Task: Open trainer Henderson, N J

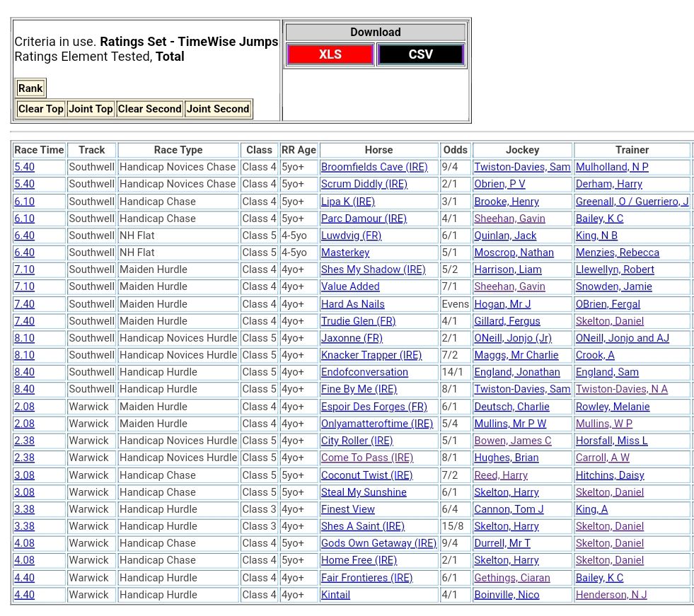Action: (x=611, y=595)
